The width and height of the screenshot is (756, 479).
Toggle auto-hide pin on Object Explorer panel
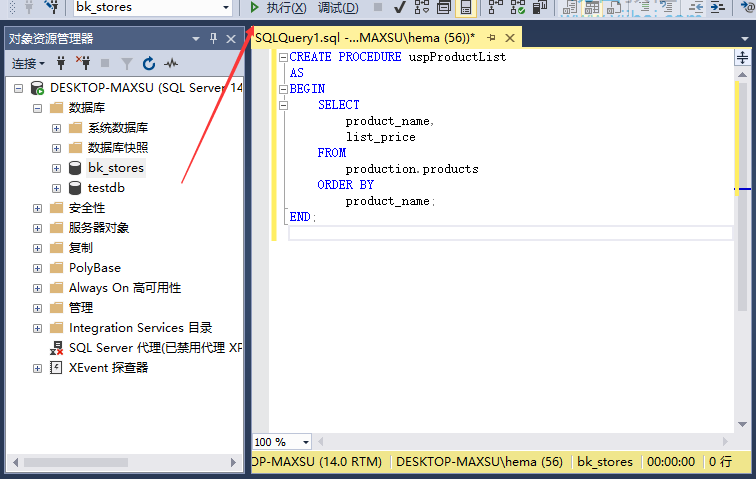point(213,39)
